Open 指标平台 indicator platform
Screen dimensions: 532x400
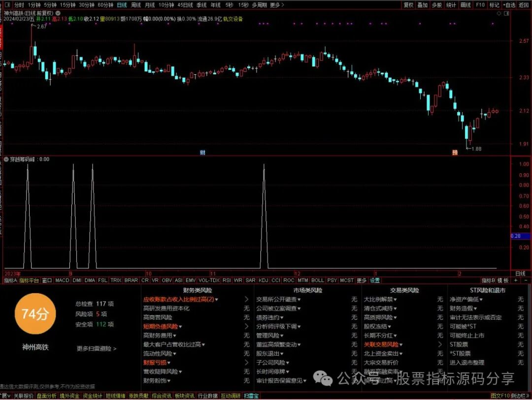[29, 280]
